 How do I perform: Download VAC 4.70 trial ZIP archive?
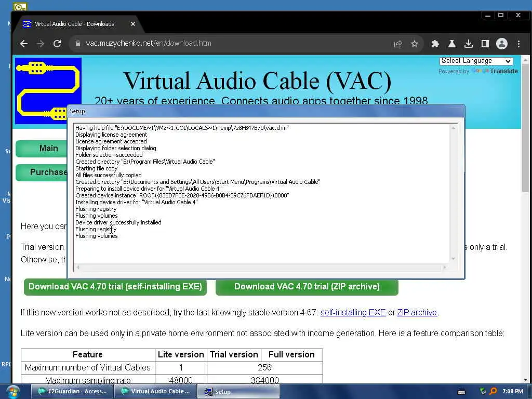point(307,287)
